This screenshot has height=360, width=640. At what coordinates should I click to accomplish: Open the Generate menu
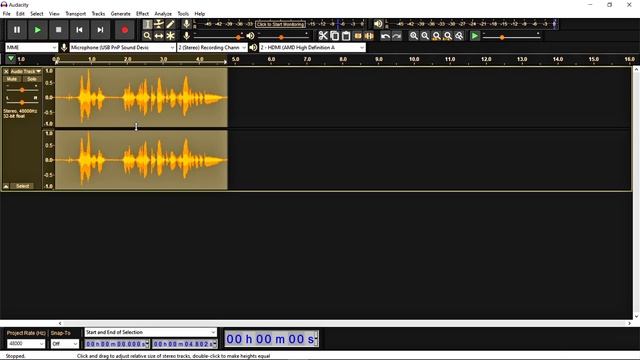click(x=120, y=13)
